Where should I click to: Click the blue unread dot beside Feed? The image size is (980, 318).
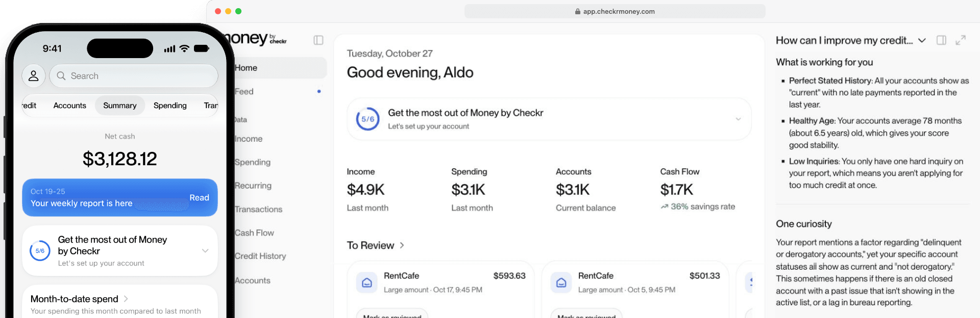pyautogui.click(x=319, y=92)
